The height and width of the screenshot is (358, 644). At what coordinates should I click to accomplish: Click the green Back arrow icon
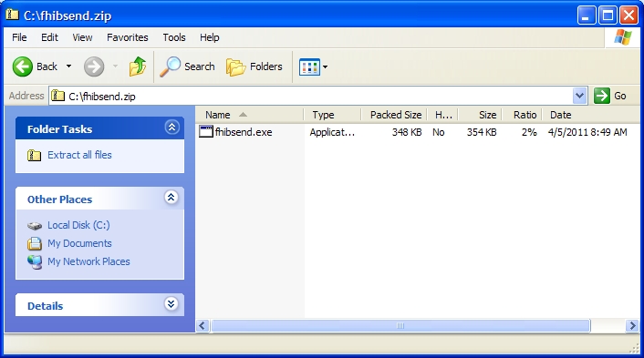[x=22, y=66]
